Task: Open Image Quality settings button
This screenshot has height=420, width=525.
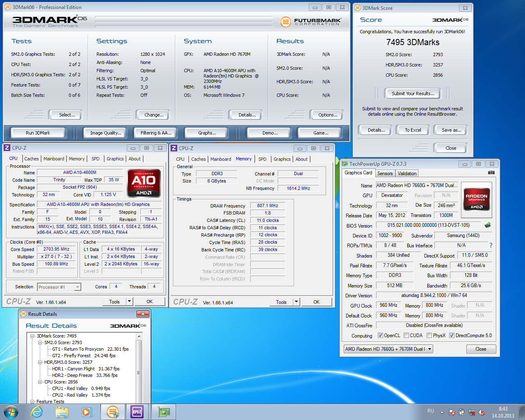Action: (x=106, y=133)
